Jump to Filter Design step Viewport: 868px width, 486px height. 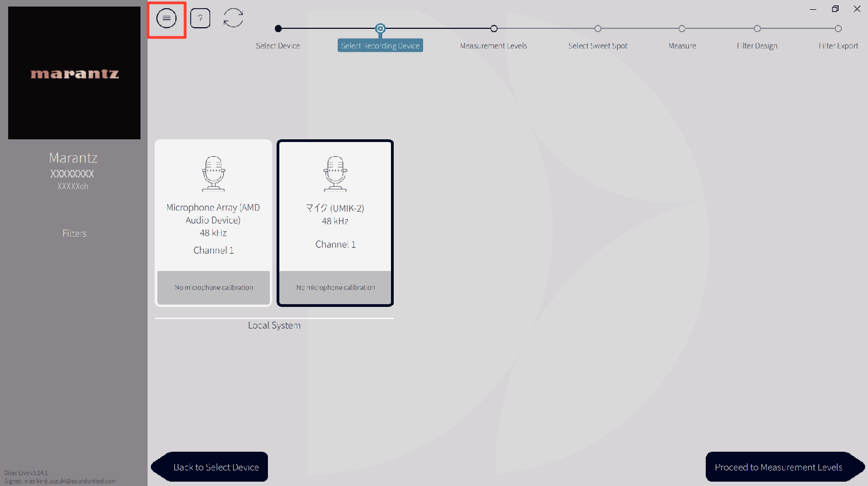click(757, 46)
